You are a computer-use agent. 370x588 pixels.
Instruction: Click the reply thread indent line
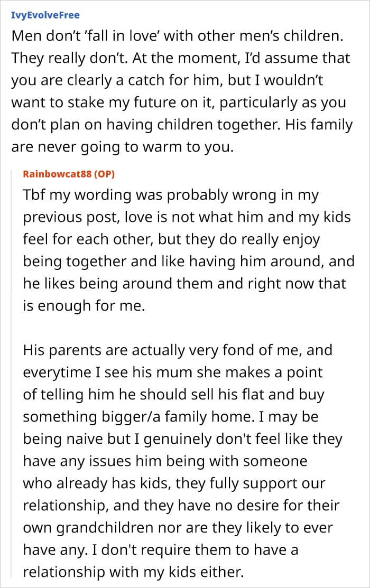(12, 370)
